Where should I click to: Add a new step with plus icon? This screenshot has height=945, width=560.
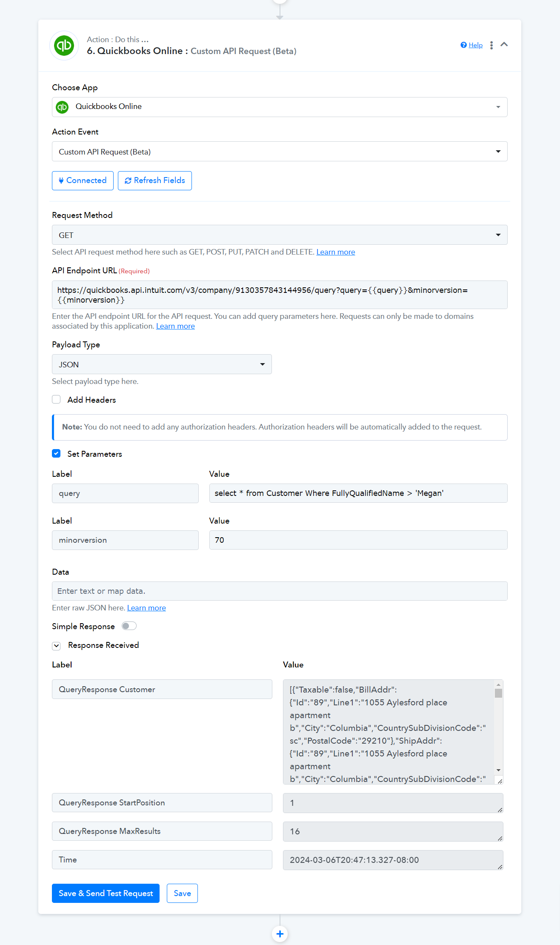(280, 934)
